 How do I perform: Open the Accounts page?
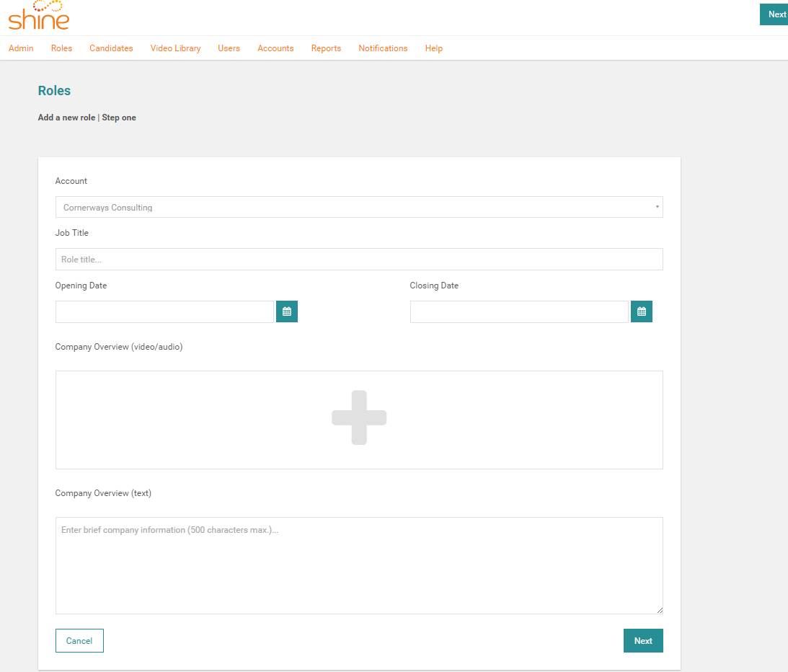(275, 48)
